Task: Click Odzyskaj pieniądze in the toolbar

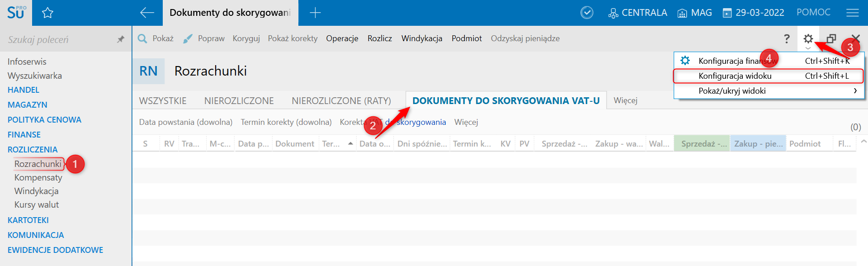Action: coord(525,38)
